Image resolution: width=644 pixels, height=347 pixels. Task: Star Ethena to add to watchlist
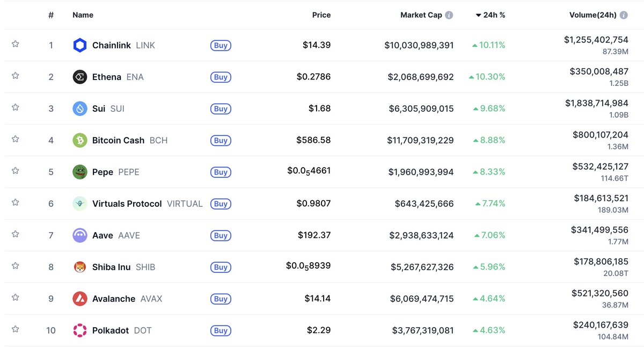point(16,76)
